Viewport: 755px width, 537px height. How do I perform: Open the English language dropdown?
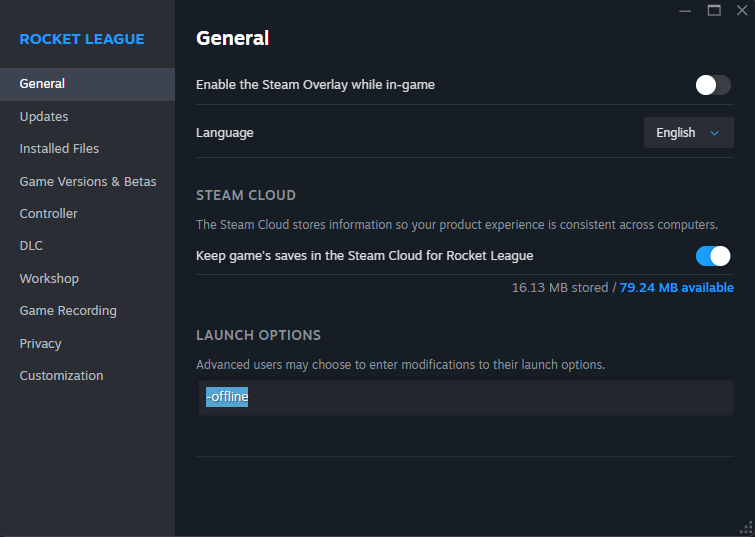tap(689, 132)
